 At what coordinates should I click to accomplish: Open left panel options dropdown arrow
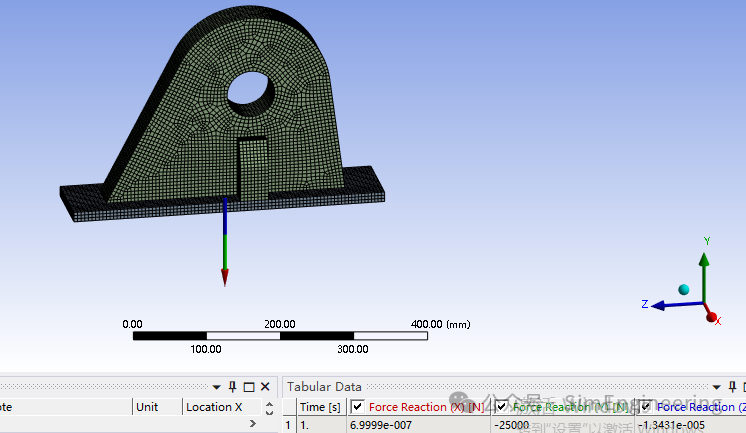[216, 387]
